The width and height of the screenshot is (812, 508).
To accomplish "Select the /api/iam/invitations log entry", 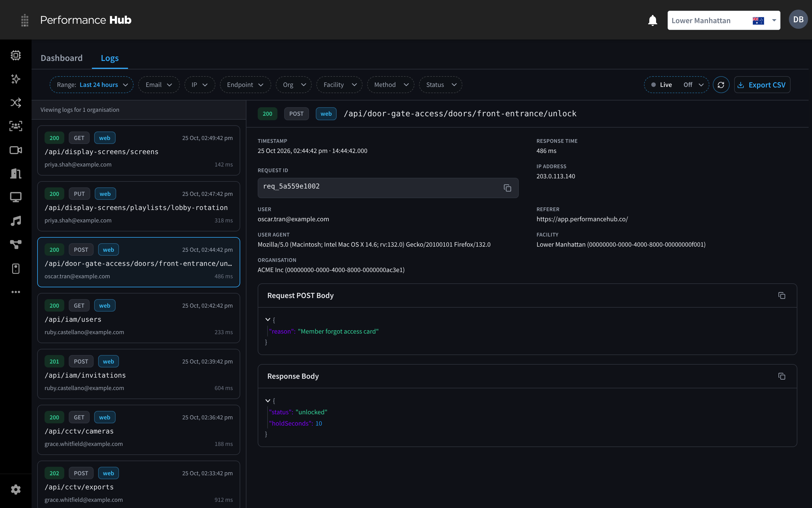I will [x=139, y=374].
